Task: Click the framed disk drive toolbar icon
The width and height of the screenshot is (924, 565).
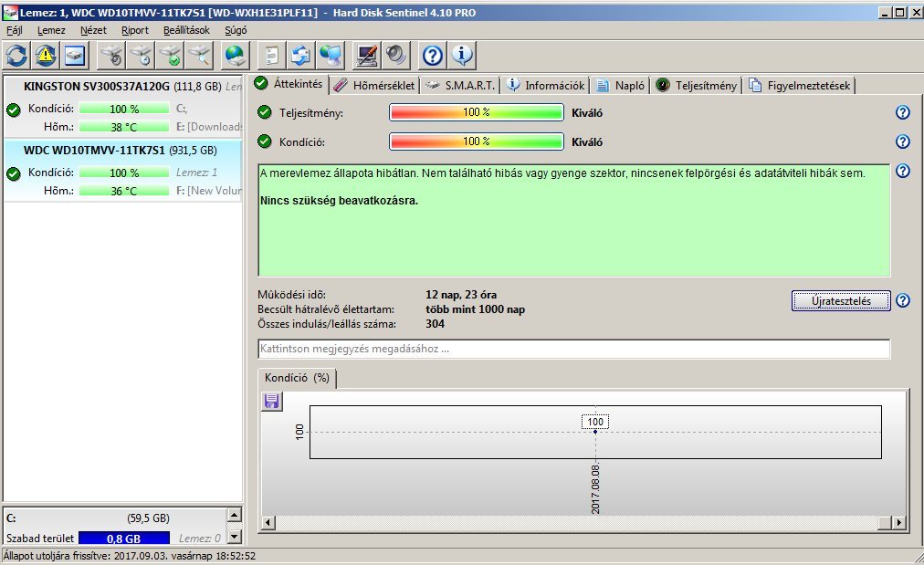Action: click(75, 56)
